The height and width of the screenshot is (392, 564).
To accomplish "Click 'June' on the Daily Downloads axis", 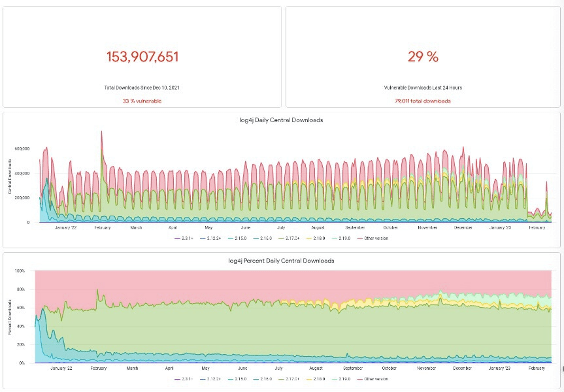I will [x=246, y=227].
